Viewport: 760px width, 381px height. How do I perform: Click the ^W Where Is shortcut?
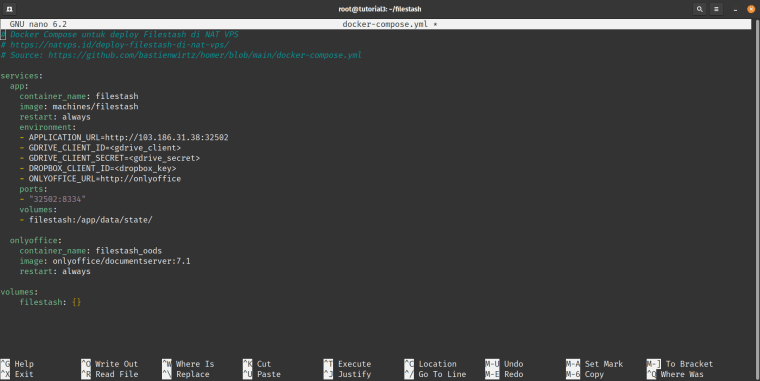[x=188, y=364]
